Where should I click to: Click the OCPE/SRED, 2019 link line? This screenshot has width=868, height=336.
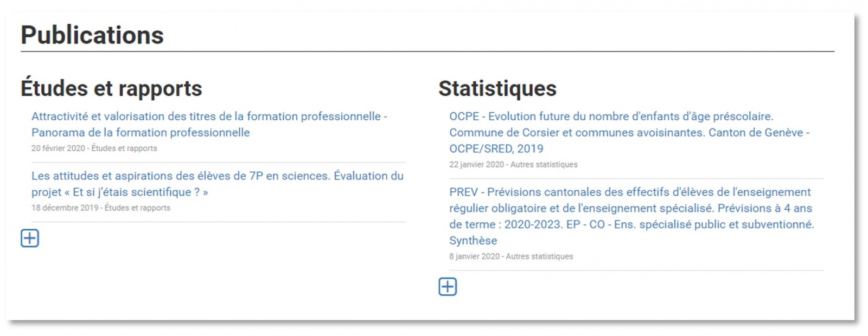pyautogui.click(x=496, y=149)
